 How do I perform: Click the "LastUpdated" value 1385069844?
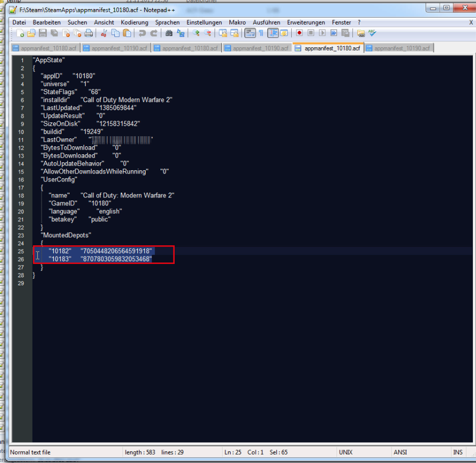[x=116, y=108]
